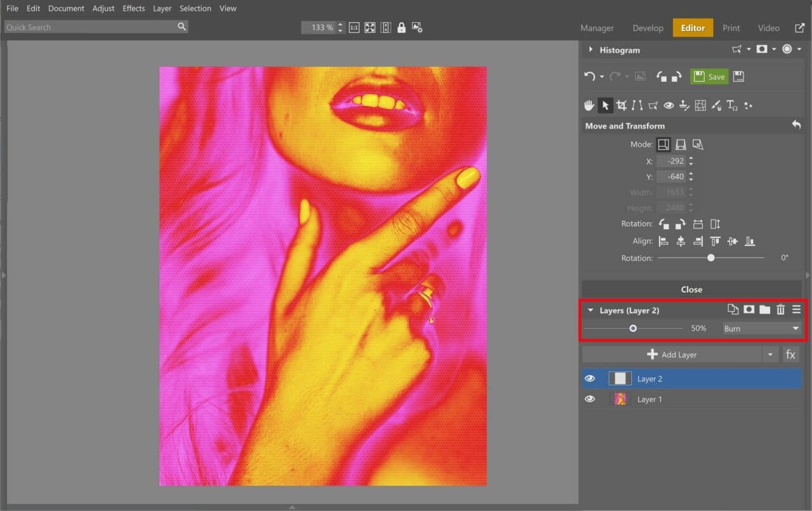Toggle Layer 2 visibility off
This screenshot has width=812, height=511.
590,378
